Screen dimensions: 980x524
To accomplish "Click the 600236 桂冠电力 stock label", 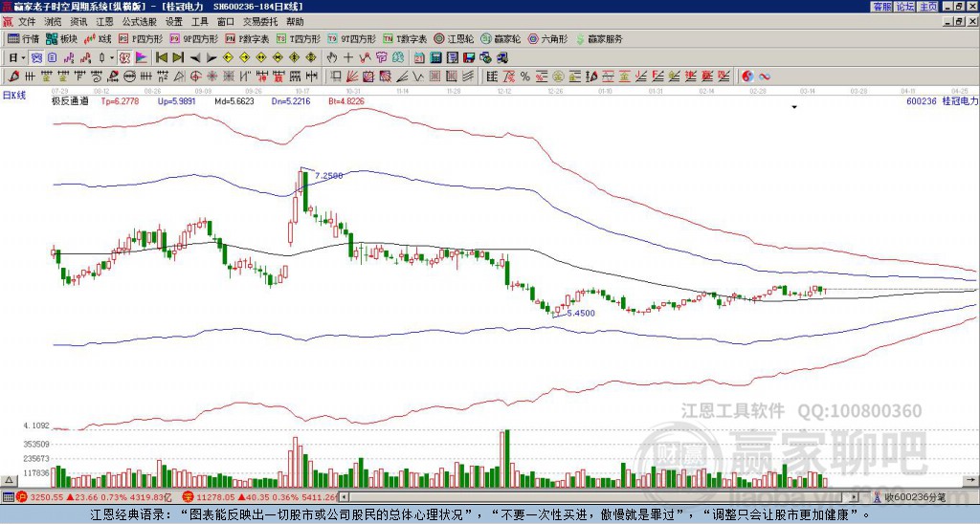I will [942, 100].
